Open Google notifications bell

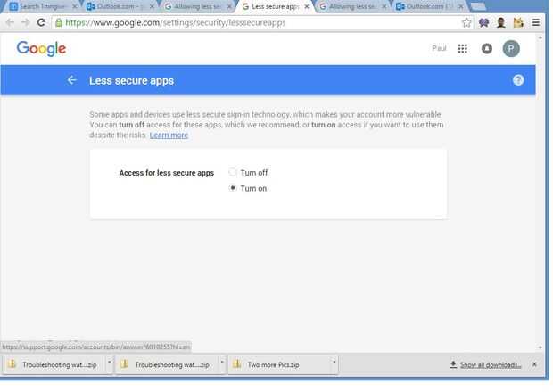pyautogui.click(x=487, y=49)
